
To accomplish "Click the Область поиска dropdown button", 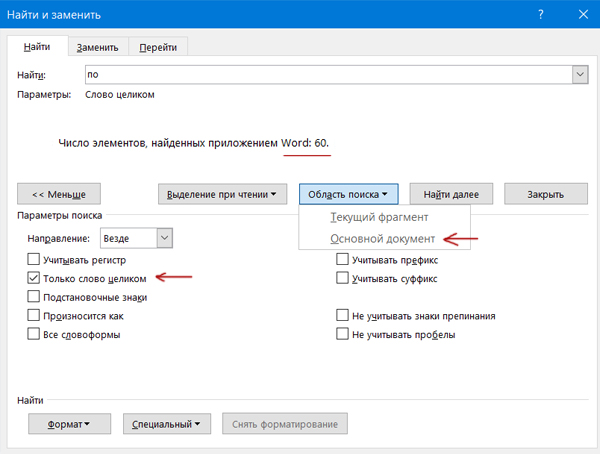I will click(349, 194).
